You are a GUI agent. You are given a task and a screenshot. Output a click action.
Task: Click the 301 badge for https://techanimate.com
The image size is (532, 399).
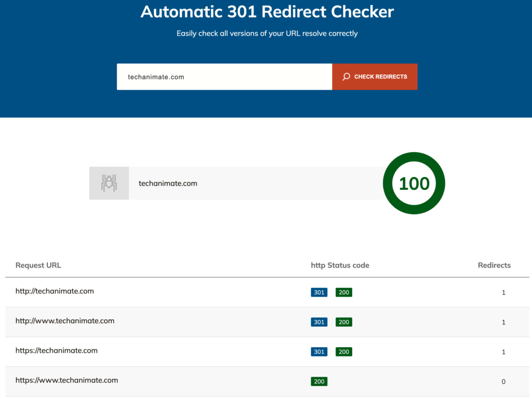(x=319, y=352)
